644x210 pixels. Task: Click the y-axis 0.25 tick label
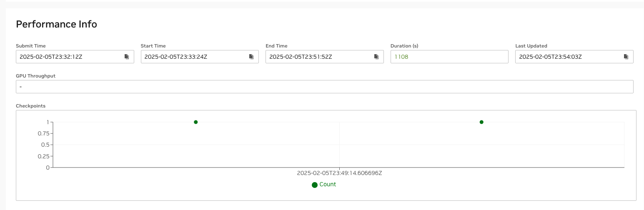click(43, 156)
